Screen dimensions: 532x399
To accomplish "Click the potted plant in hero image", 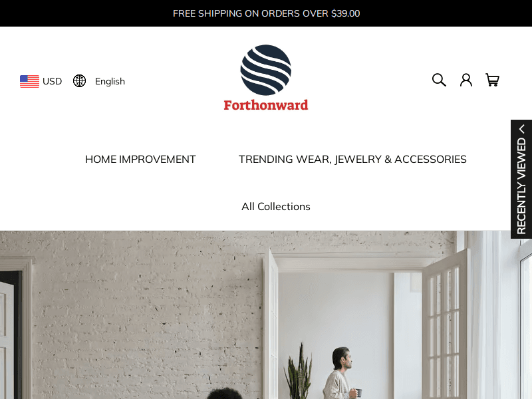I will click(299, 372).
